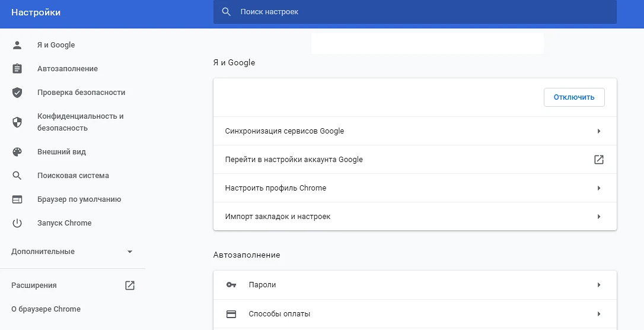Click the palette icon for Внешний вид
Screen dimensions: 644x330
[17, 152]
